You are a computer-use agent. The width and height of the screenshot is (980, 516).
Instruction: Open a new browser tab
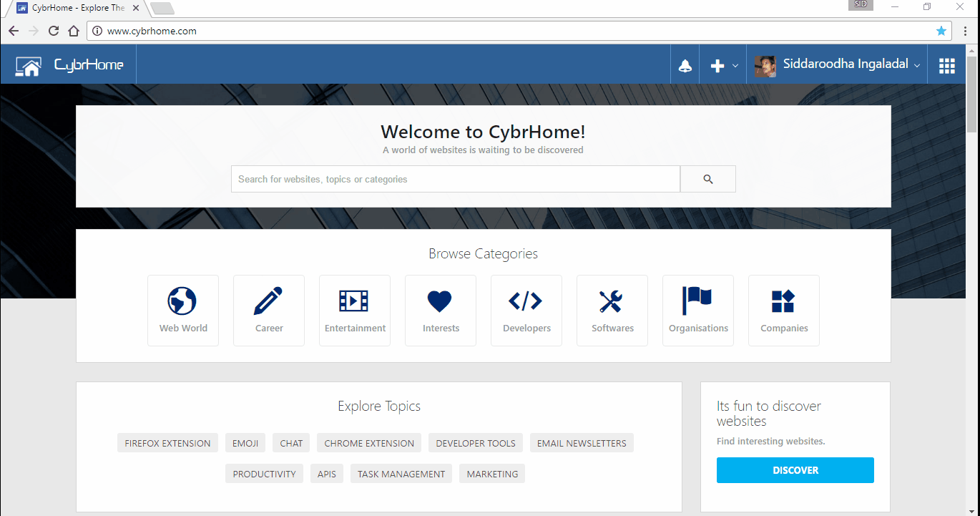(162, 9)
